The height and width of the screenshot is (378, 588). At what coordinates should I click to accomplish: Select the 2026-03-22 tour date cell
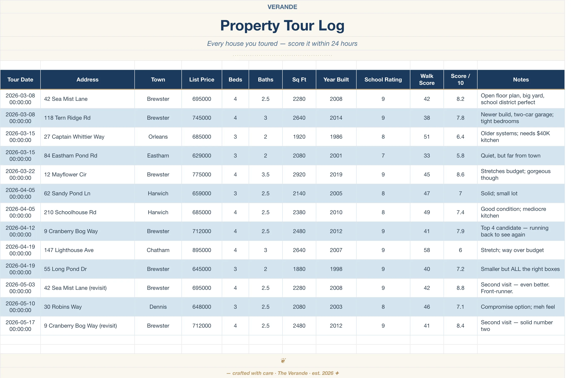pos(20,175)
